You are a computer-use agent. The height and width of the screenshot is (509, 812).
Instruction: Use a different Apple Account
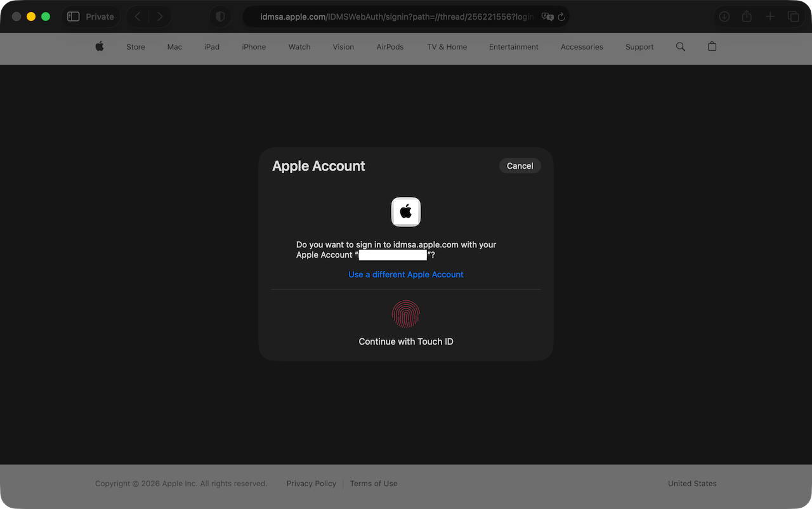[x=406, y=274]
